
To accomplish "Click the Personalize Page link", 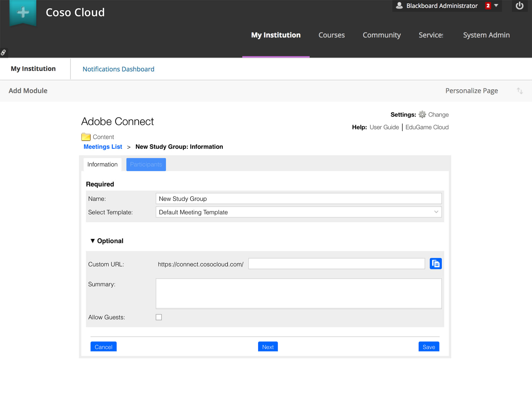I will tap(472, 91).
